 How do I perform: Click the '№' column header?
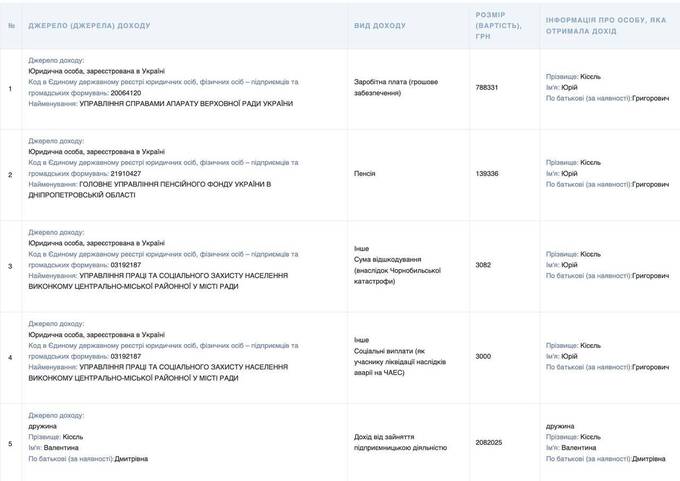click(11, 26)
